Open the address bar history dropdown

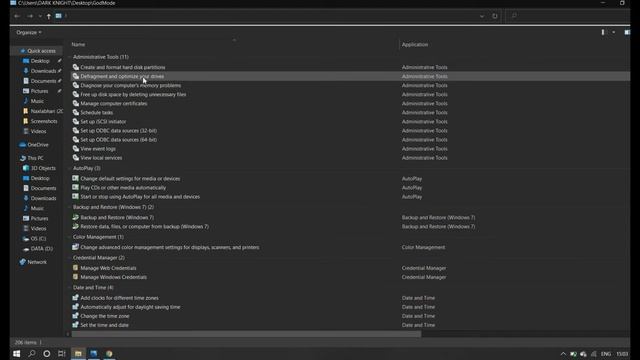482,16
